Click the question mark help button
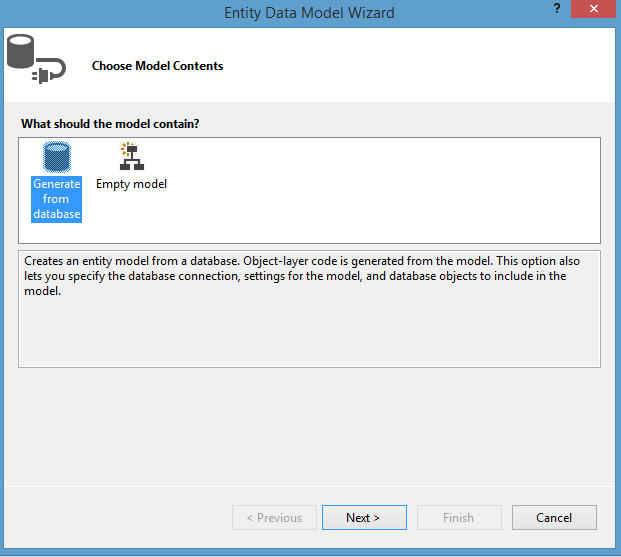621x557 pixels. 555,11
